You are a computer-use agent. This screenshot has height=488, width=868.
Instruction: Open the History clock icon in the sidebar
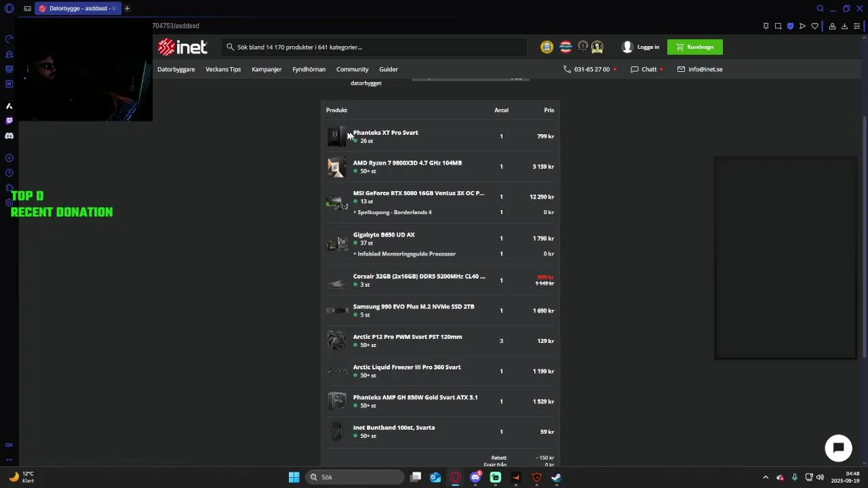point(9,173)
